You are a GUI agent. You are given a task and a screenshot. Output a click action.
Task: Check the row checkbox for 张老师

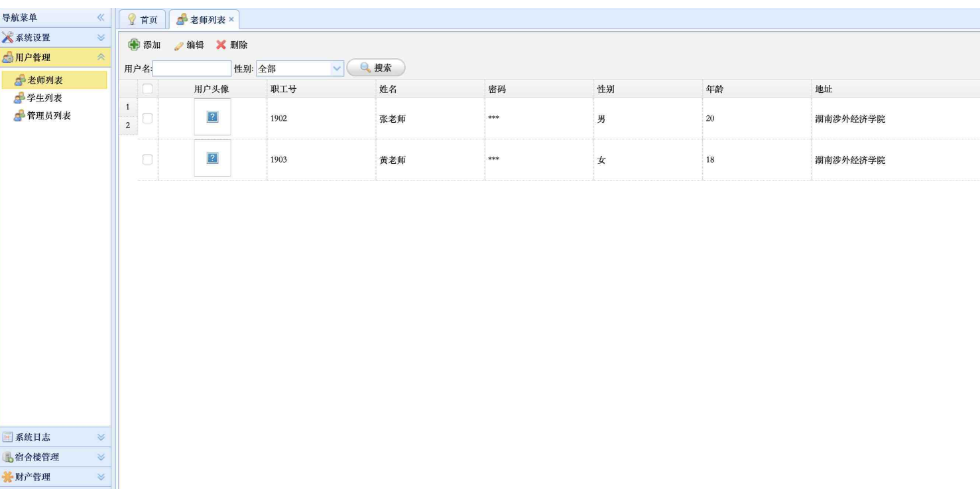click(147, 118)
